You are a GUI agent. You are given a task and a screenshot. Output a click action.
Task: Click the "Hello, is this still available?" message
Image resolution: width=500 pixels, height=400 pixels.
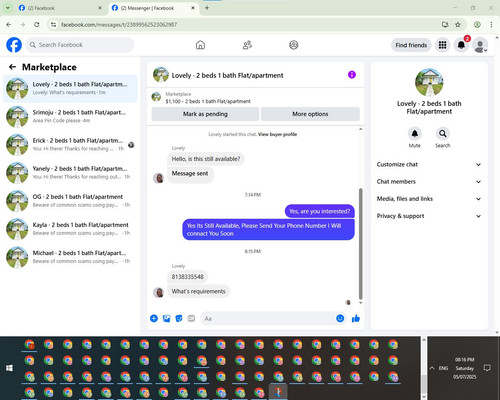[x=206, y=159]
